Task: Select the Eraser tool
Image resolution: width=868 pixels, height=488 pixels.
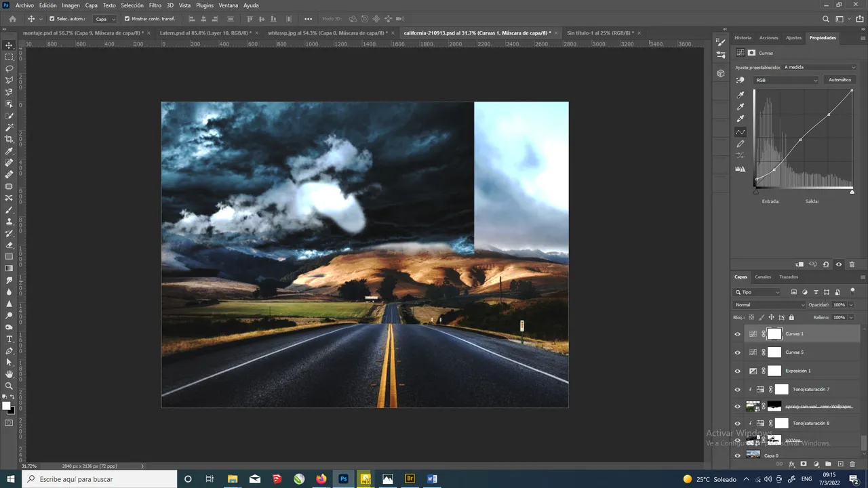Action: point(9,245)
